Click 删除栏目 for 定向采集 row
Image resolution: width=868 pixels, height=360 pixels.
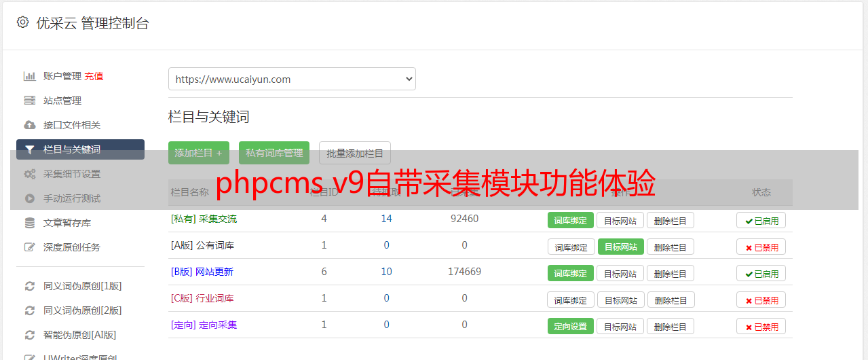tap(671, 326)
